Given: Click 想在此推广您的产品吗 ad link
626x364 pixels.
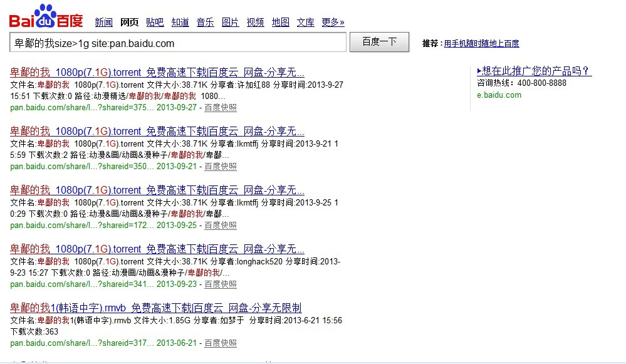Looking at the screenshot, I should (534, 71).
